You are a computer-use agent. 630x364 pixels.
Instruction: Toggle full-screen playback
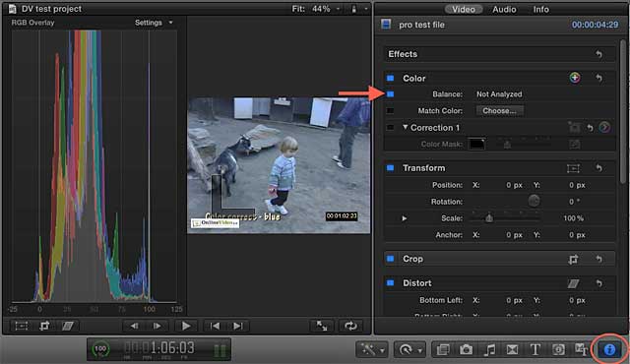(x=322, y=326)
